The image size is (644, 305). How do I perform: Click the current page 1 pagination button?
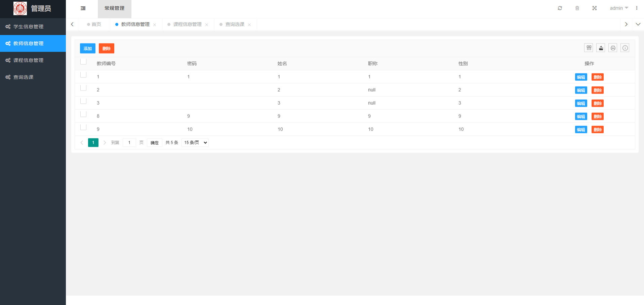pyautogui.click(x=93, y=143)
